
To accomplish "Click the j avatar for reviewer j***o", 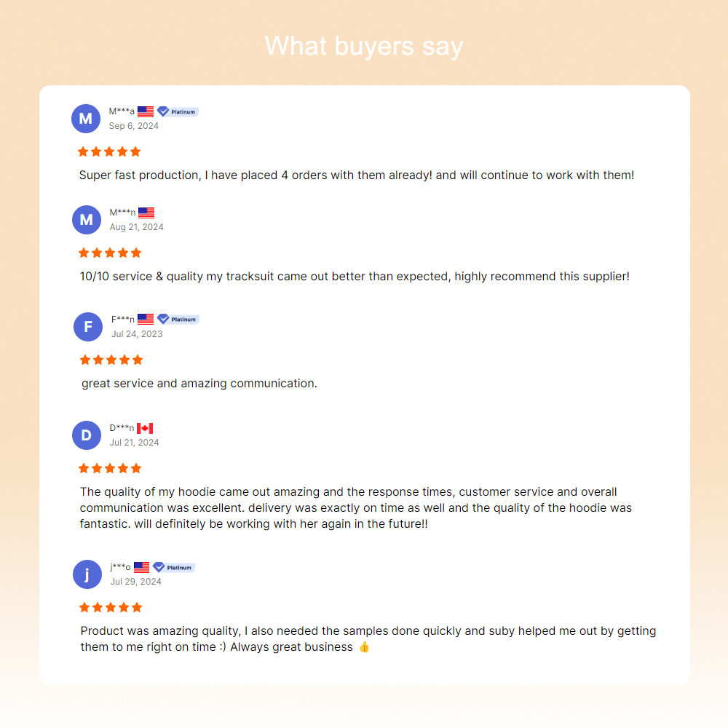I will pyautogui.click(x=87, y=574).
